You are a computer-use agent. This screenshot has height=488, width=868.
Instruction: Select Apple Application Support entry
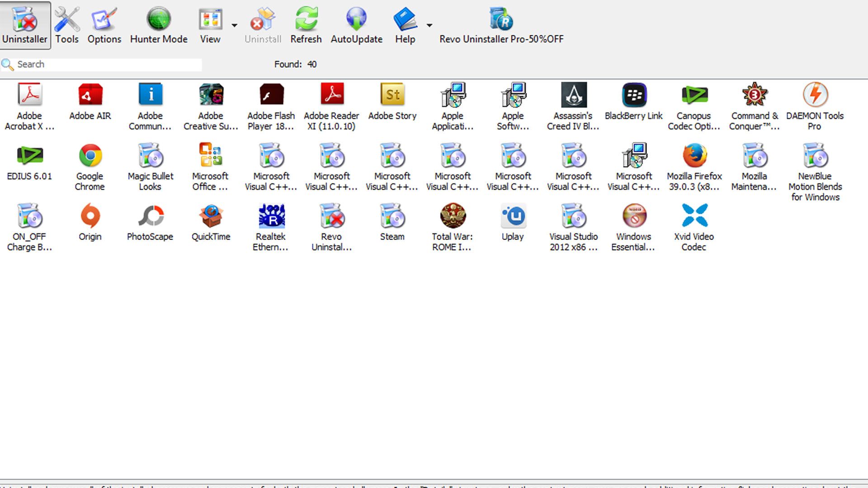(453, 107)
